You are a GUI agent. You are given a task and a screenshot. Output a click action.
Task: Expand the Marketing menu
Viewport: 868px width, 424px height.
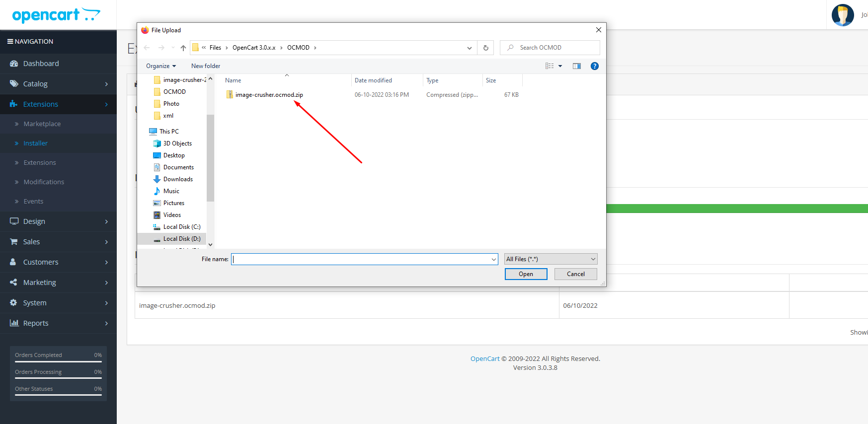[x=58, y=283]
